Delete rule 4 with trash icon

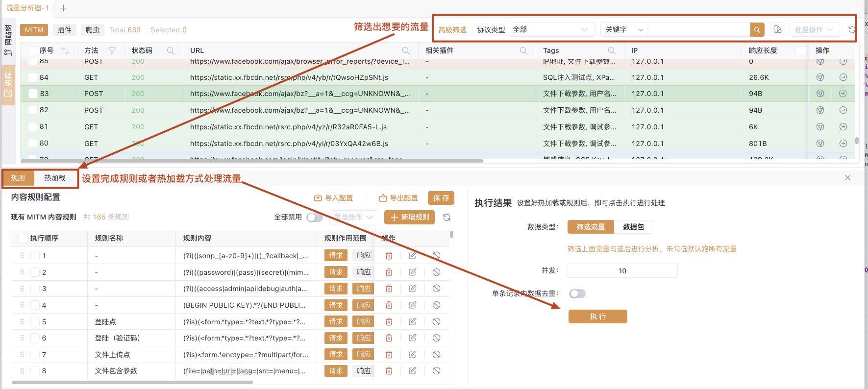[389, 305]
